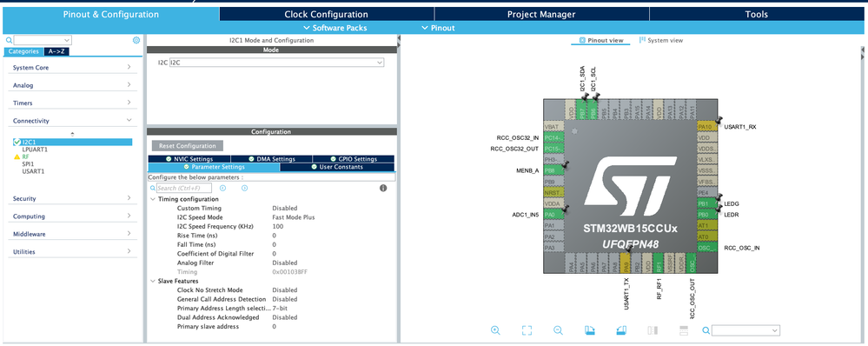Image resolution: width=868 pixels, height=346 pixels.
Task: Click the parameter info icon
Action: [x=383, y=189]
